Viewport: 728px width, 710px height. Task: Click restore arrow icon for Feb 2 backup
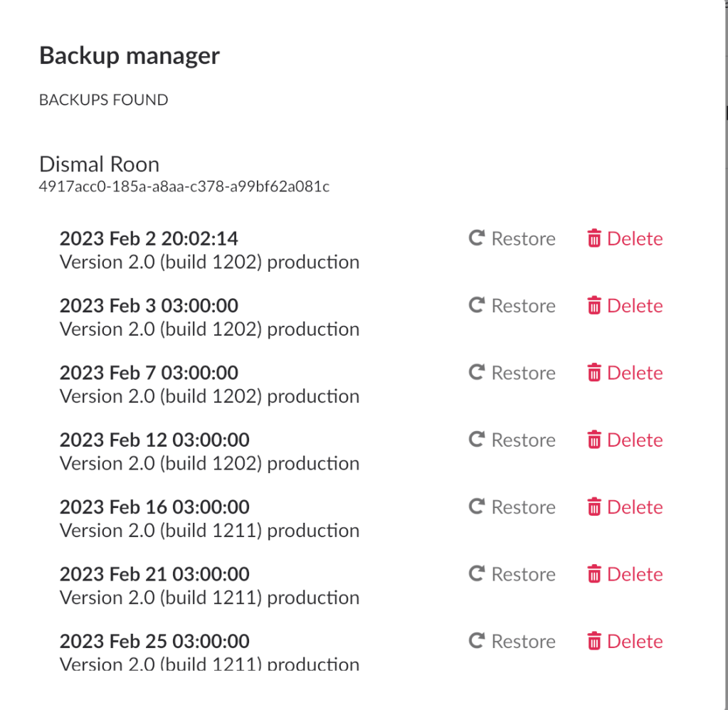tap(477, 238)
